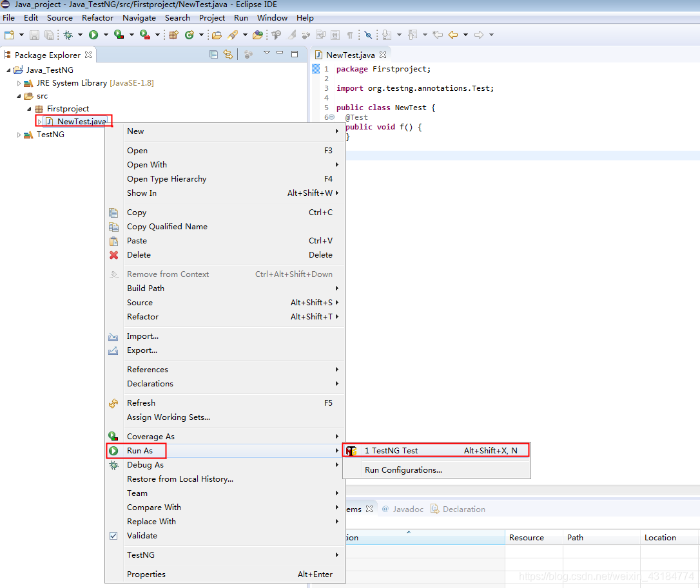This screenshot has width=700, height=588.
Task: Open the Navigate menu
Action: coord(139,18)
